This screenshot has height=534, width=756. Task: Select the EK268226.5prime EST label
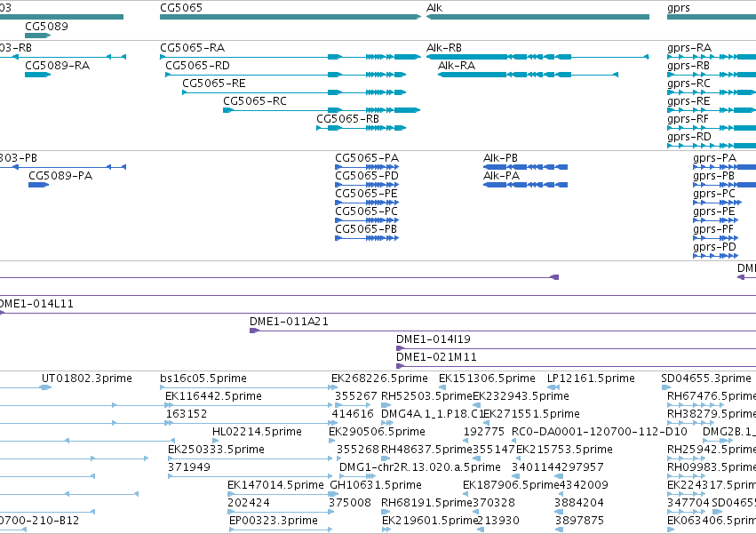(x=379, y=379)
